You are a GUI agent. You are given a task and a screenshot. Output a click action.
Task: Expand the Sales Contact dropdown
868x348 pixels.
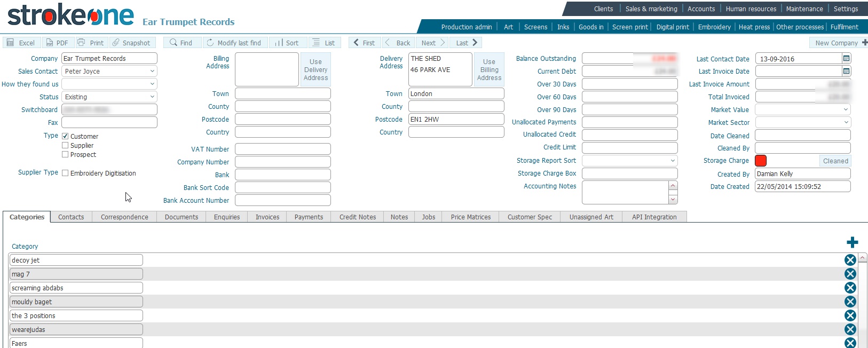tap(152, 71)
